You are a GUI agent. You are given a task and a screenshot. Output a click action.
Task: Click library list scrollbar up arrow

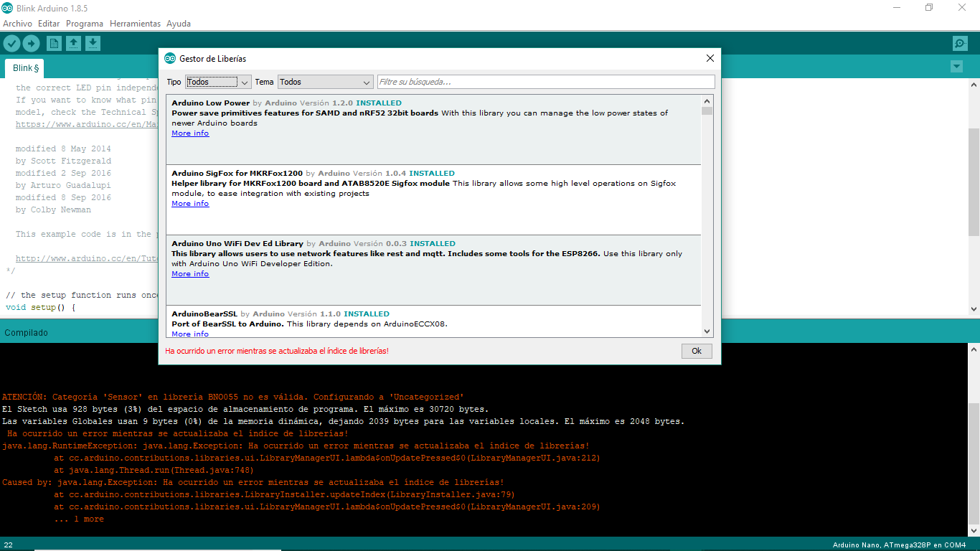coord(707,101)
